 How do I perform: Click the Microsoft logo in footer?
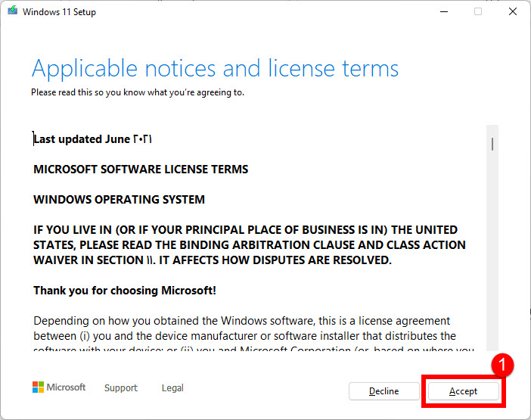(59, 387)
